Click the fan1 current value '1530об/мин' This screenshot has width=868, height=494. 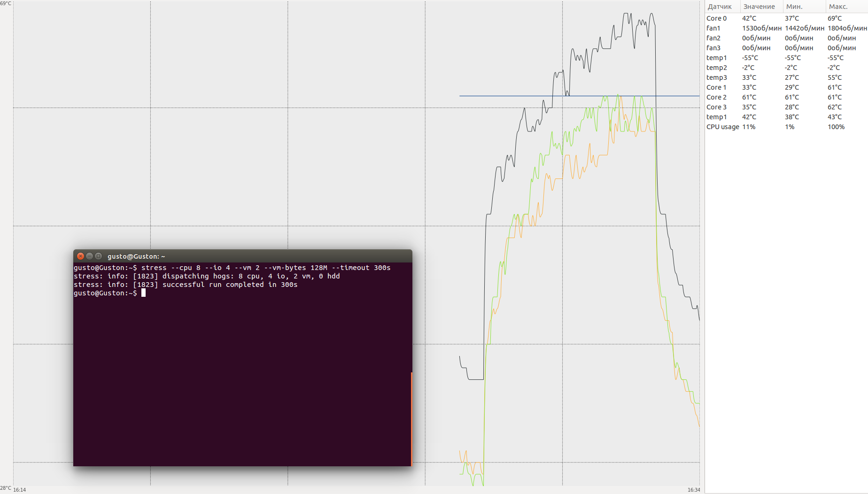point(761,28)
